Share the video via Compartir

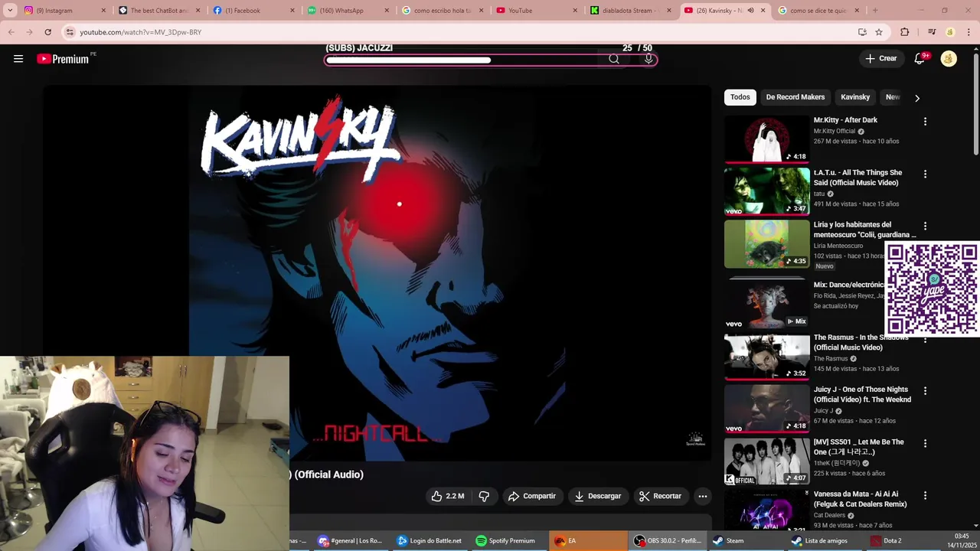[x=532, y=496]
